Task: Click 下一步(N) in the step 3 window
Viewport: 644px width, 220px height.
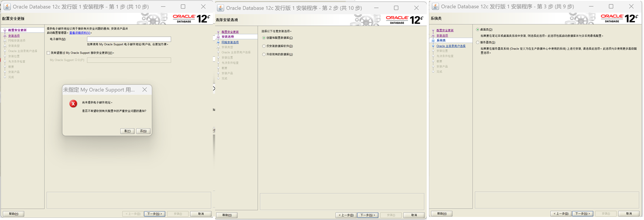Action: tap(582, 214)
